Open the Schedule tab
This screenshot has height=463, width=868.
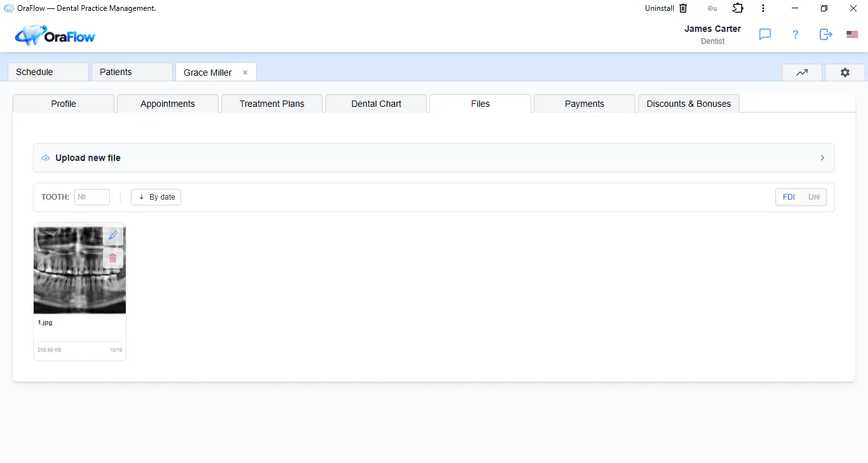pyautogui.click(x=48, y=72)
